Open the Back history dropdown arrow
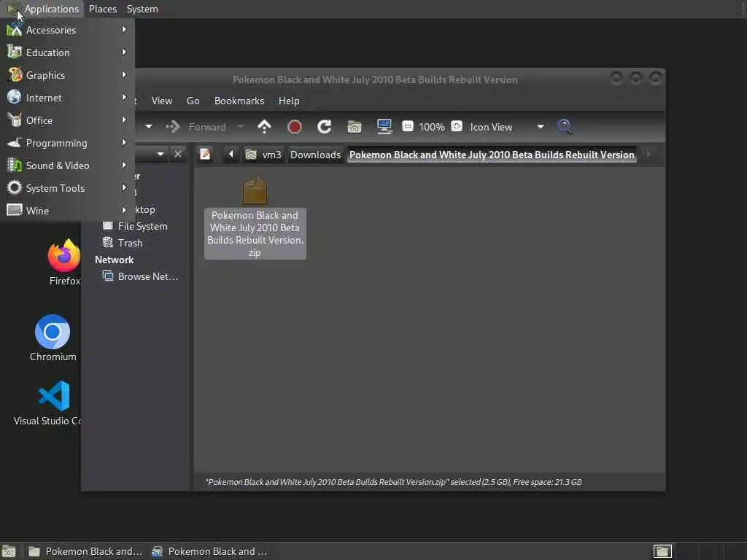The height and width of the screenshot is (560, 747). point(149,127)
